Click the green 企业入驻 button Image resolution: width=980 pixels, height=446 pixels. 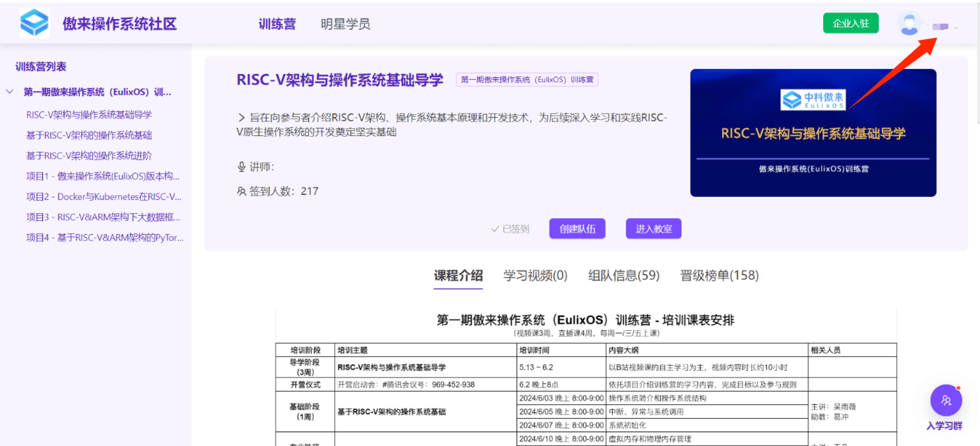[851, 23]
